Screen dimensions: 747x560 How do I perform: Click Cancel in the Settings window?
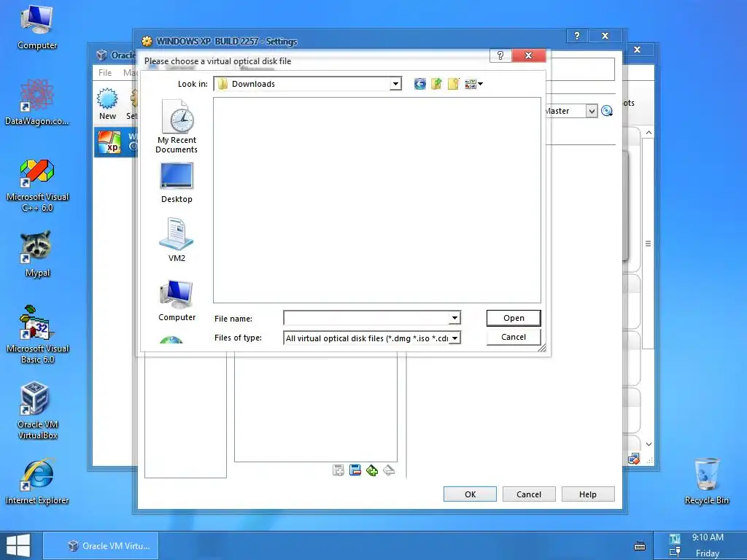[x=529, y=494]
